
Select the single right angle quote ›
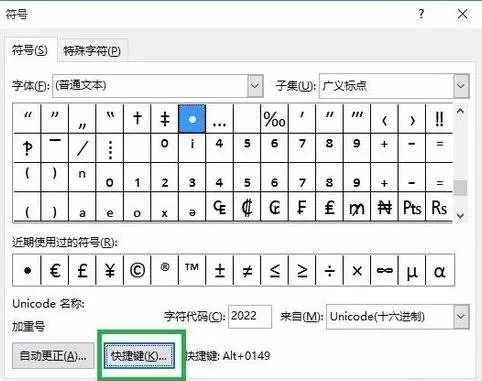click(412, 119)
